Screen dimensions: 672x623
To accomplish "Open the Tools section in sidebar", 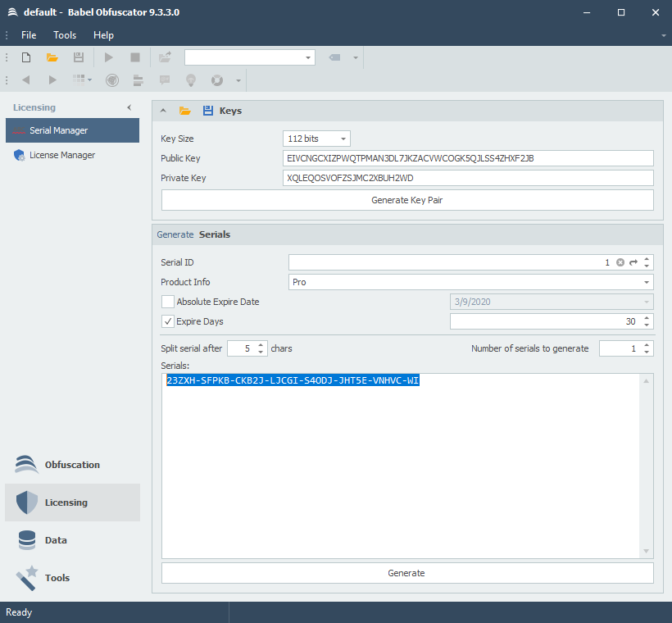I will pos(72,578).
